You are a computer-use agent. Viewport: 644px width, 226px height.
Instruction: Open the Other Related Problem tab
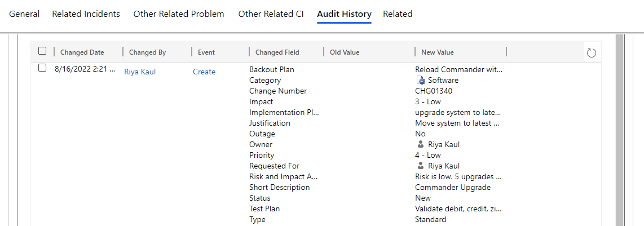pyautogui.click(x=179, y=14)
